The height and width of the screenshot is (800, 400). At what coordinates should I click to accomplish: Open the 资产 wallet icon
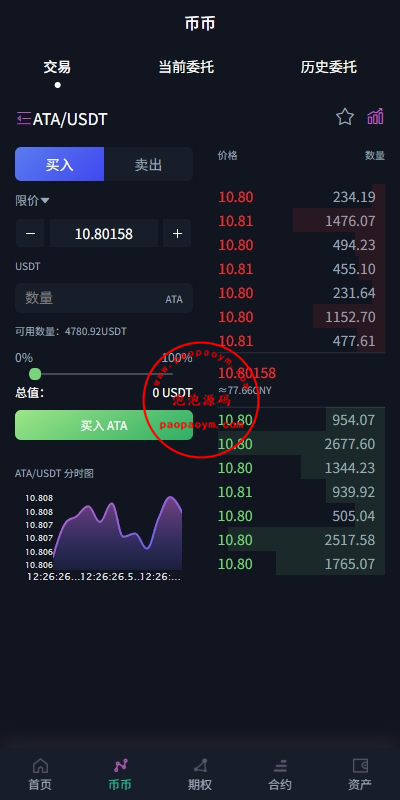pos(360,766)
